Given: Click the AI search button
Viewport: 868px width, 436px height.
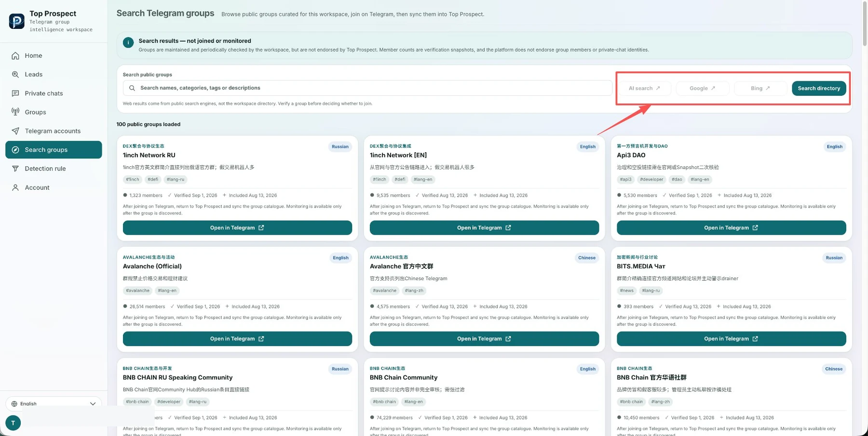Looking at the screenshot, I should [644, 88].
